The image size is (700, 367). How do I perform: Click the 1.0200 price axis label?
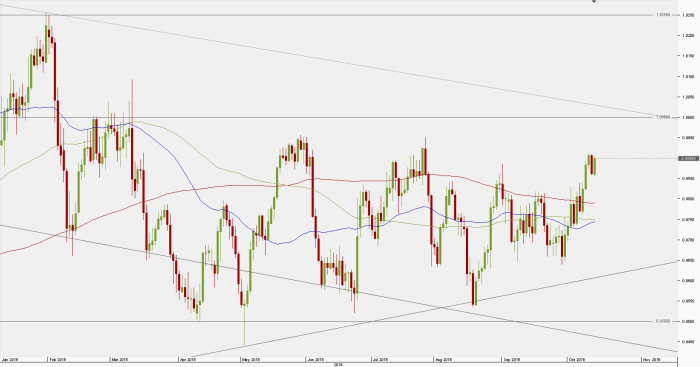pos(688,35)
